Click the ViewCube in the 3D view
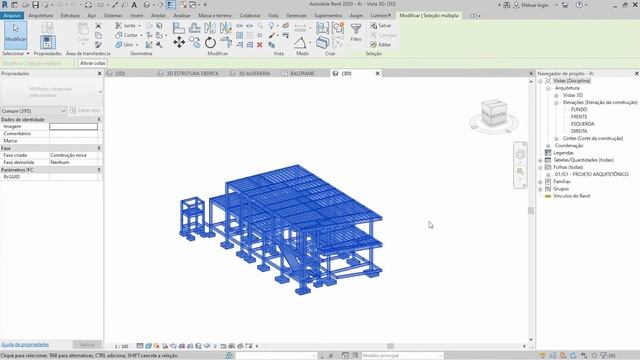 (x=493, y=114)
